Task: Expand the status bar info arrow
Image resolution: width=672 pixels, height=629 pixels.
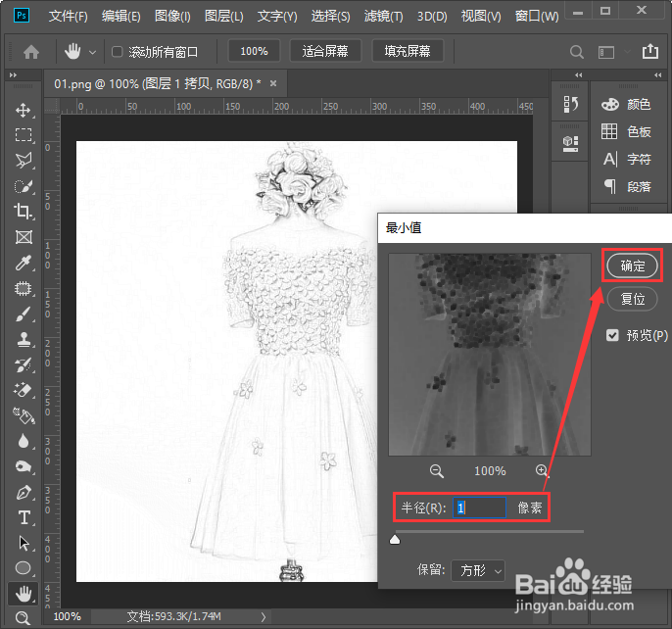Action: point(264,617)
